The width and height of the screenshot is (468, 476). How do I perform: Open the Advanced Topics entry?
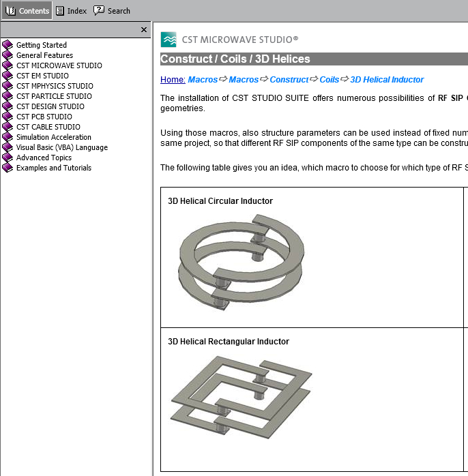(44, 158)
